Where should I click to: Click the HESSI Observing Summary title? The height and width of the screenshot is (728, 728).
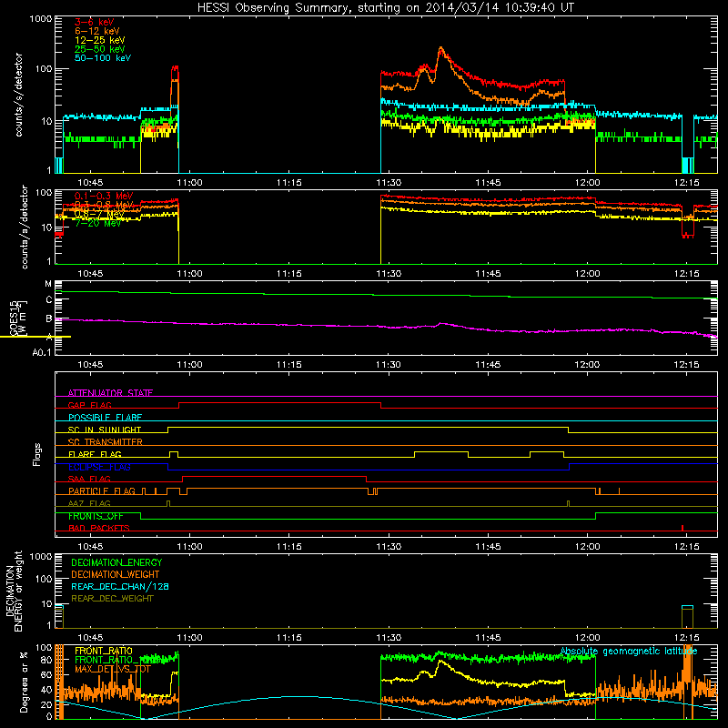[386, 8]
